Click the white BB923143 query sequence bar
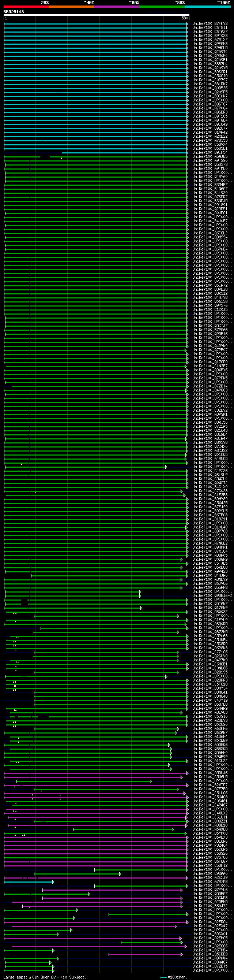 pyautogui.click(x=97, y=15)
